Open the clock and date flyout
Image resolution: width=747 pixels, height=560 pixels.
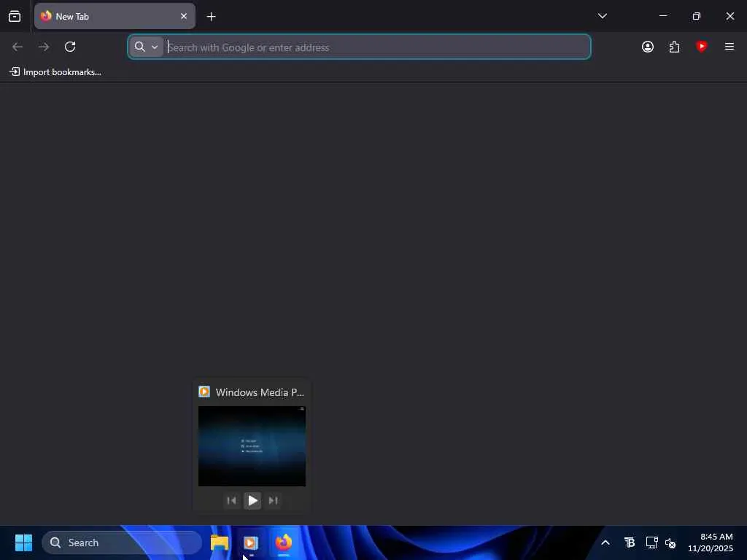click(x=711, y=542)
